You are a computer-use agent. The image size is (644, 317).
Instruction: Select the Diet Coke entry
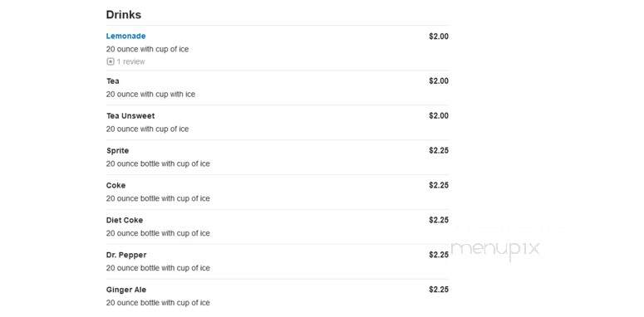125,220
